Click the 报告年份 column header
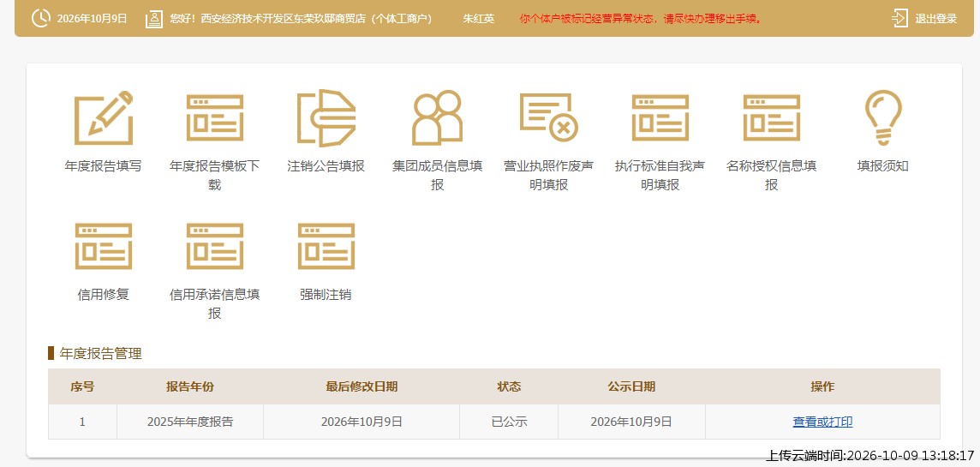The height and width of the screenshot is (467, 980). (190, 386)
